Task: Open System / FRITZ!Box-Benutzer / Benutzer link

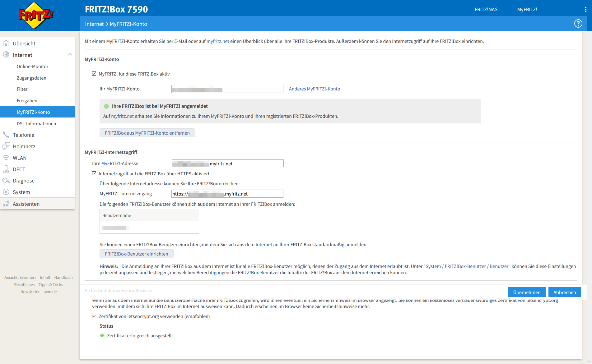Action: coord(467,266)
